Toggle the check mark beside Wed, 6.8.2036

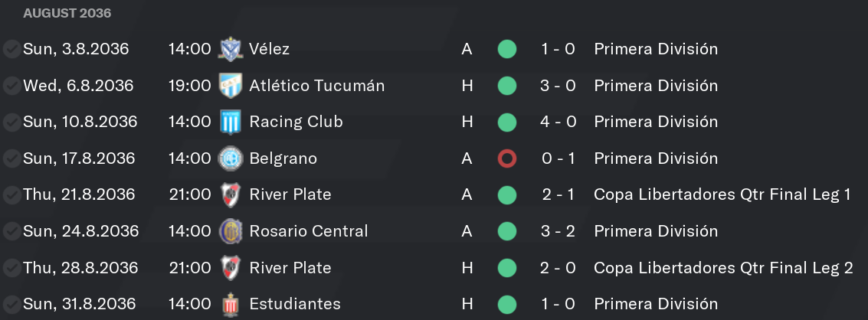[11, 86]
